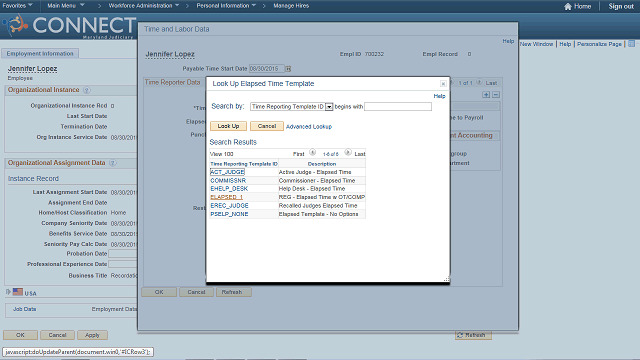Image resolution: width=640 pixels, height=360 pixels.
Task: Select PSELP_NONE template
Action: click(229, 214)
